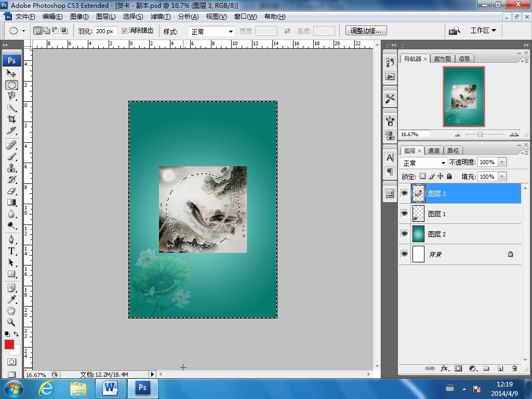532x399 pixels.
Task: Swap foreground and background colors
Action: [16, 334]
